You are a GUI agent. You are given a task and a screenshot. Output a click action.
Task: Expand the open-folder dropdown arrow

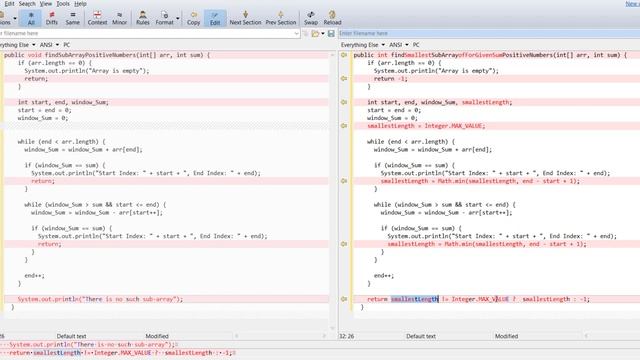coord(323,33)
